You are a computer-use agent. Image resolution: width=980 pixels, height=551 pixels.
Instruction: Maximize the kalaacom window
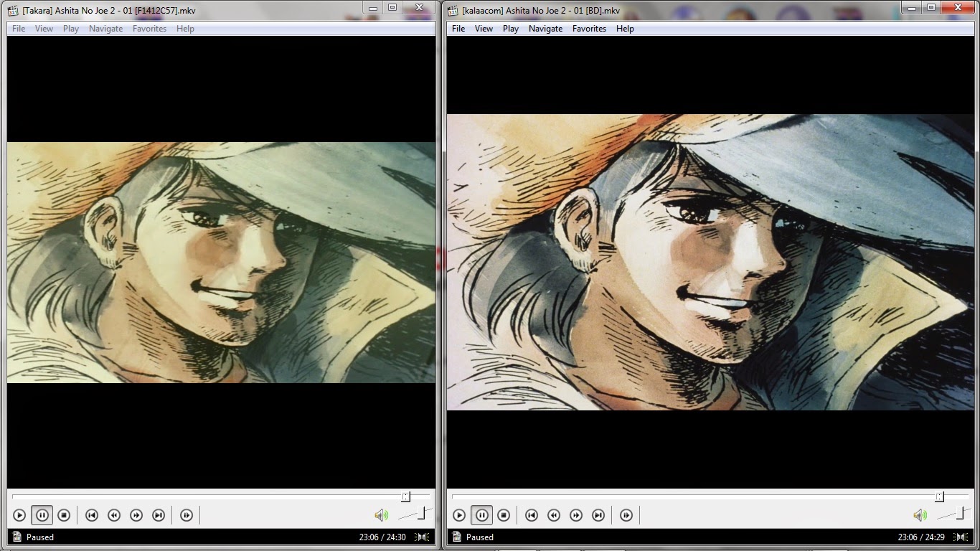pyautogui.click(x=931, y=7)
